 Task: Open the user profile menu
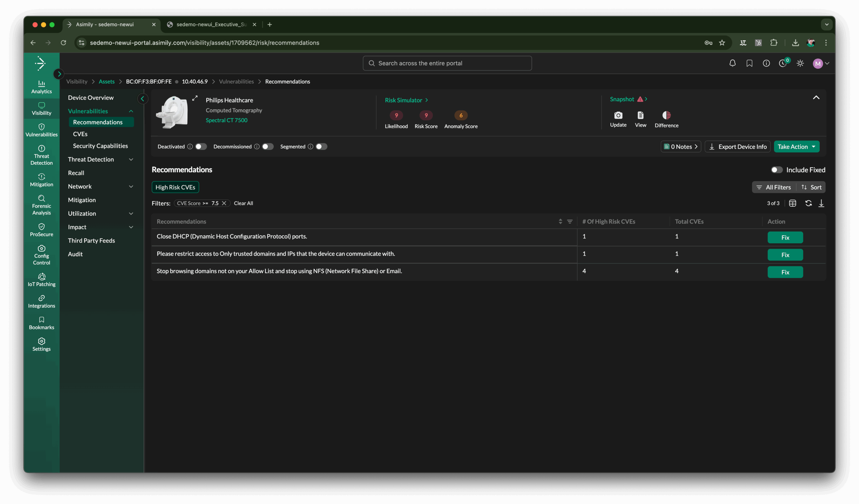point(821,63)
